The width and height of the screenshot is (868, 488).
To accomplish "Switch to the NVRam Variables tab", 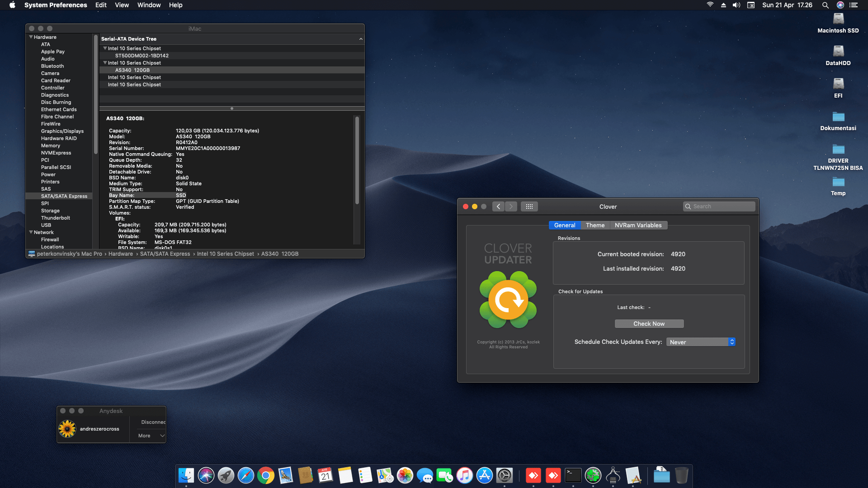I will tap(638, 225).
